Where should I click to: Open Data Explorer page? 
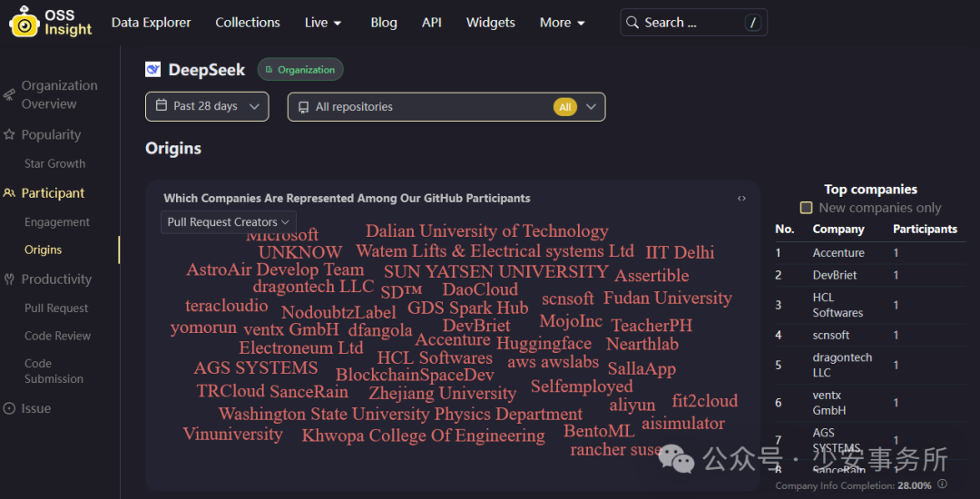coord(152,23)
